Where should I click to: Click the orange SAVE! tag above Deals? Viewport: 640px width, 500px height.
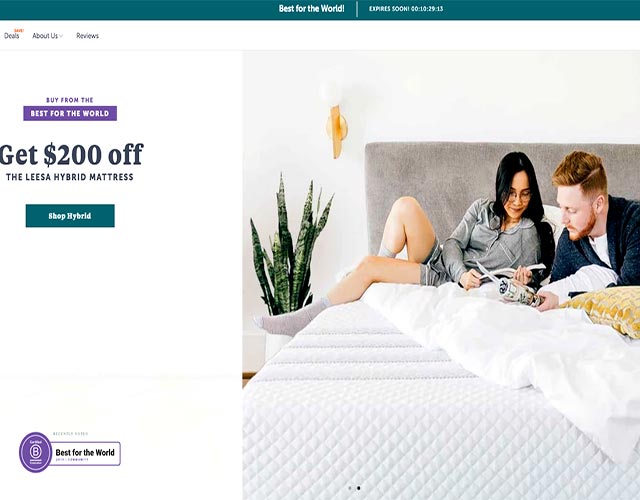19,31
